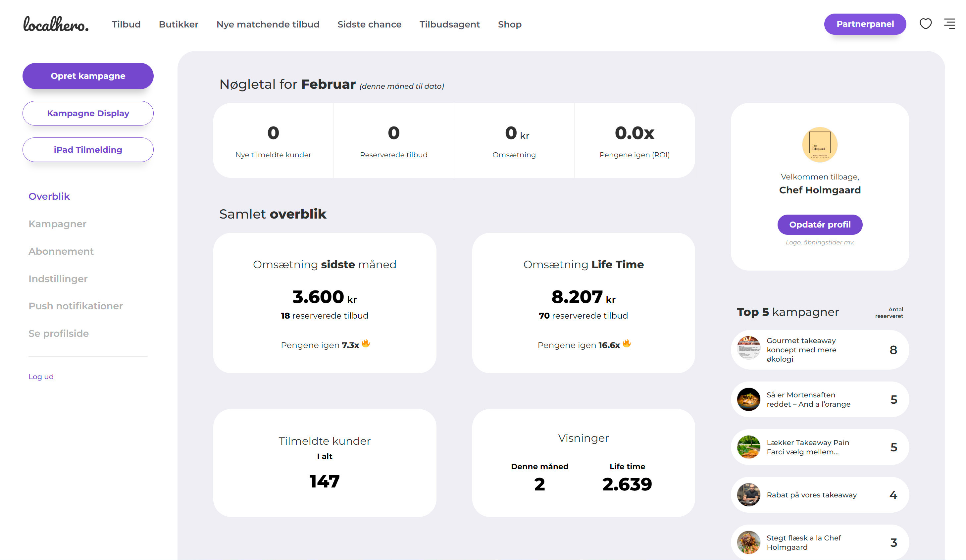Go to Kampagner in the sidebar
Screen dimensions: 966x560
(x=58, y=224)
